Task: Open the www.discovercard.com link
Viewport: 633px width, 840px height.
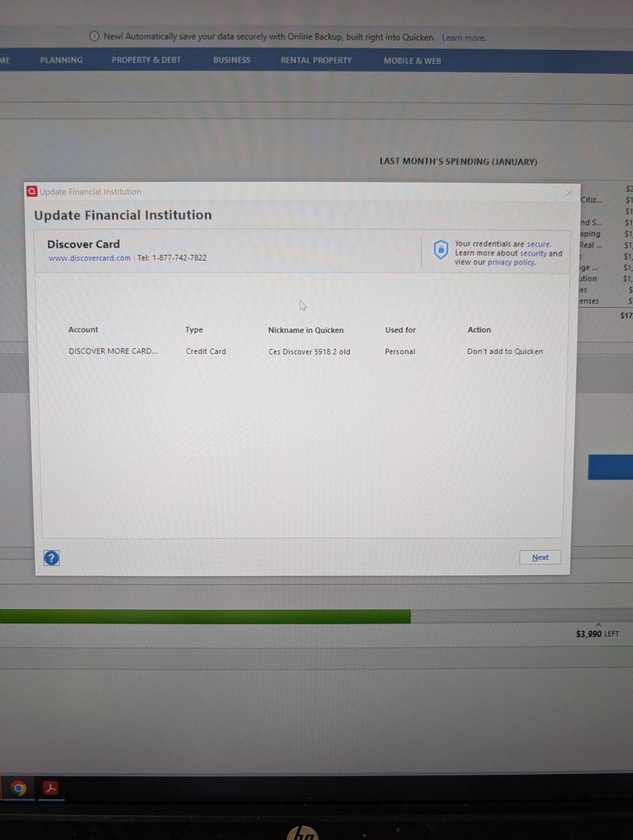Action: coord(89,258)
